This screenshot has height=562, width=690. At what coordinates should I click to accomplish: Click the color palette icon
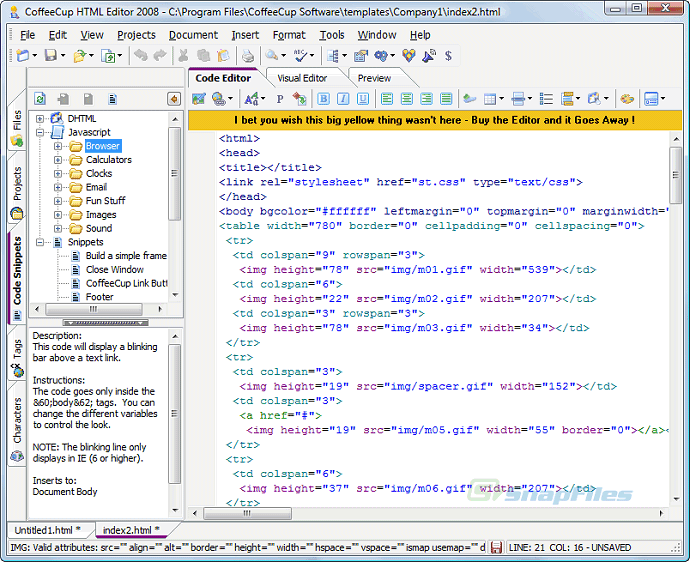click(x=627, y=99)
